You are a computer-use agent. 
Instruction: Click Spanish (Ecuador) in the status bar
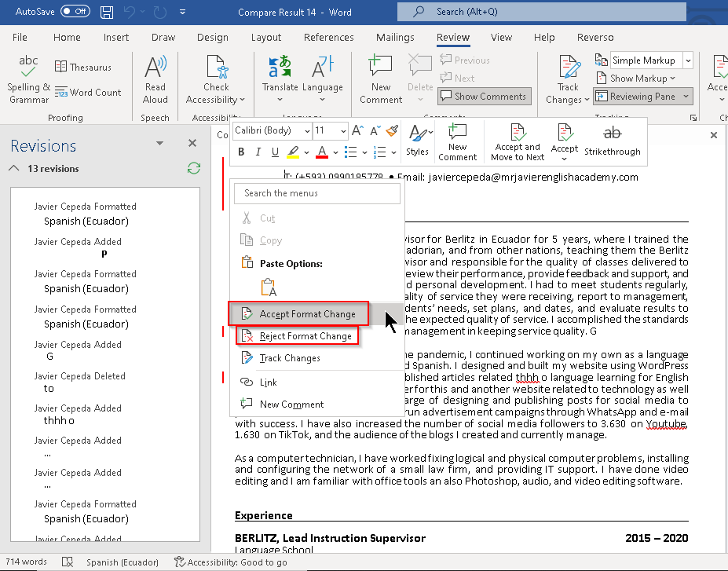(123, 562)
